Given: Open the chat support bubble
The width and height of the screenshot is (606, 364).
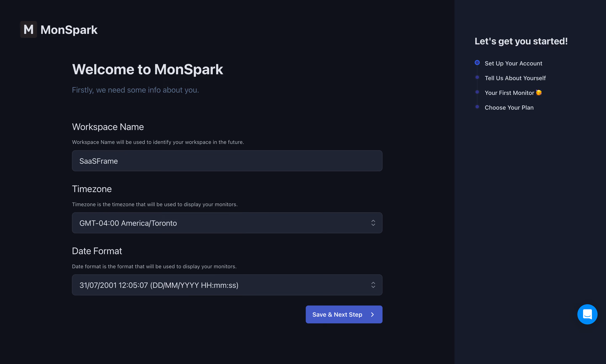Looking at the screenshot, I should point(587,314).
